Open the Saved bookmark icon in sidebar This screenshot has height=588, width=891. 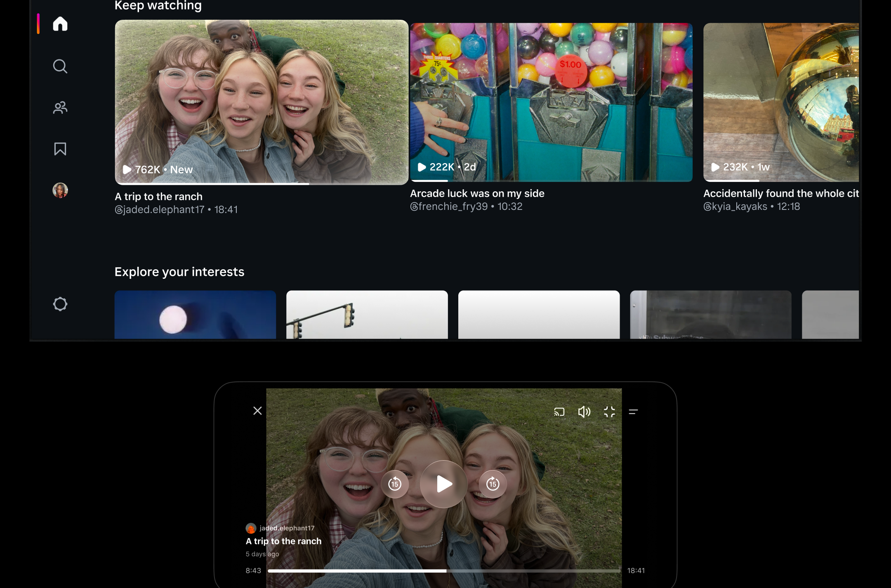click(x=60, y=149)
